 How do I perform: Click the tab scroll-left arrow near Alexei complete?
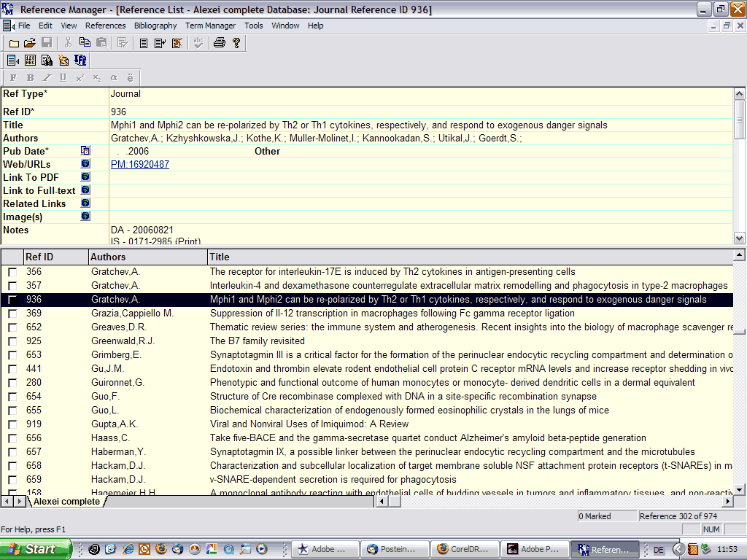pyautogui.click(x=7, y=501)
